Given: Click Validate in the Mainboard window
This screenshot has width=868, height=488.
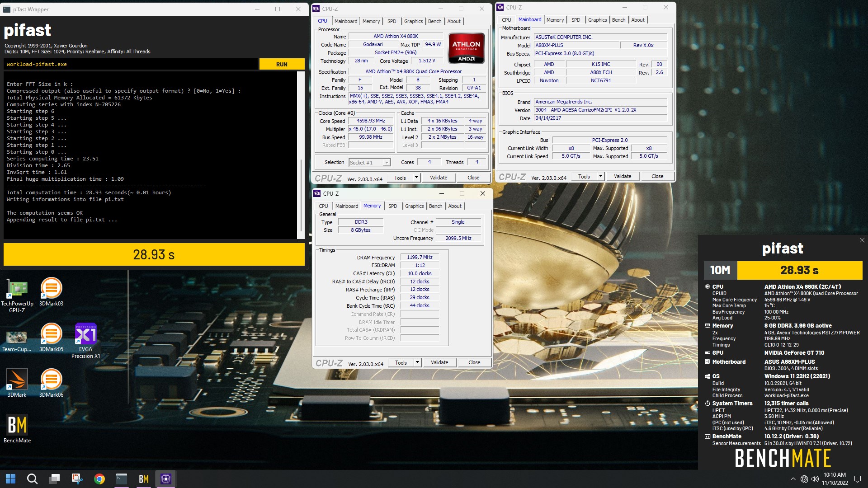Looking at the screenshot, I should pos(623,176).
